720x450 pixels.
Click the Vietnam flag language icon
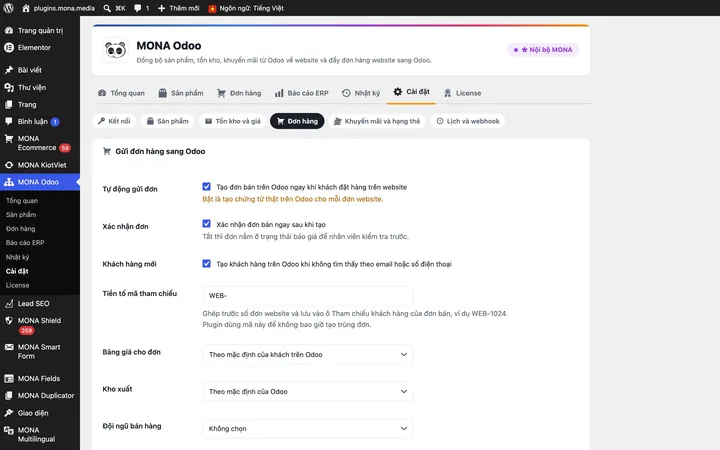point(212,8)
